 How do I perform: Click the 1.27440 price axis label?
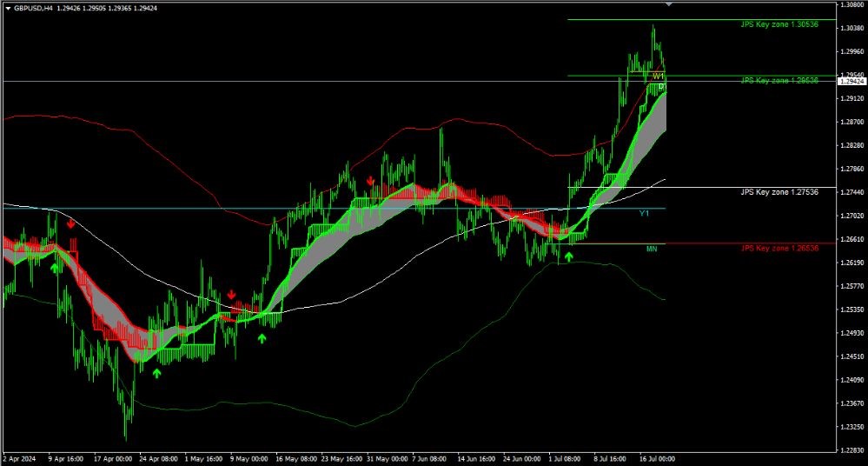852,192
